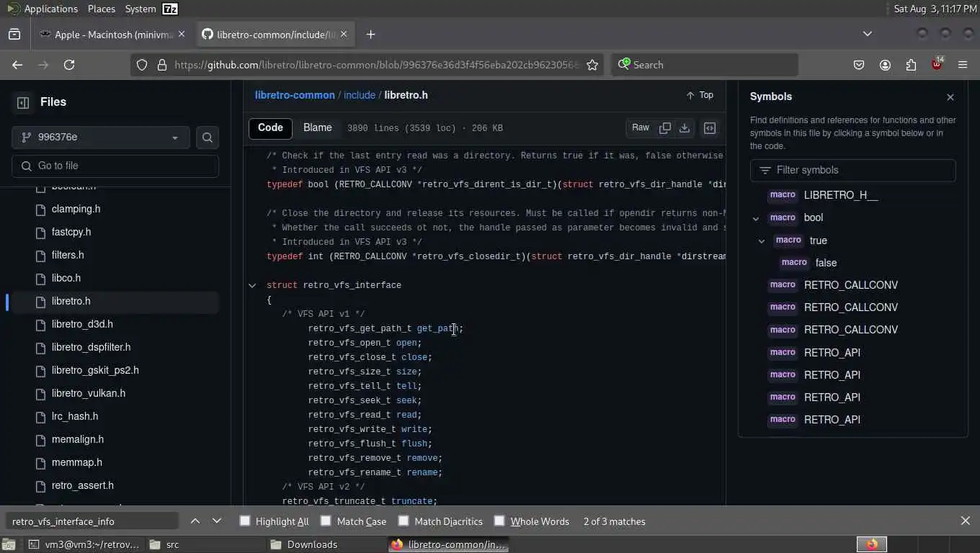Select LIBRETRO_H__ macro symbol
Image resolution: width=980 pixels, height=553 pixels.
coord(841,195)
